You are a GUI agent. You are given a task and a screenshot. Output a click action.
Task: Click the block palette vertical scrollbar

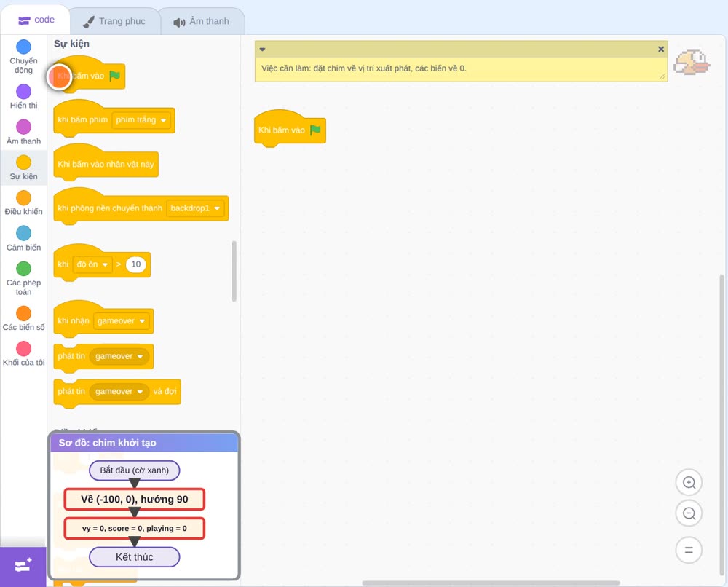[234, 271]
